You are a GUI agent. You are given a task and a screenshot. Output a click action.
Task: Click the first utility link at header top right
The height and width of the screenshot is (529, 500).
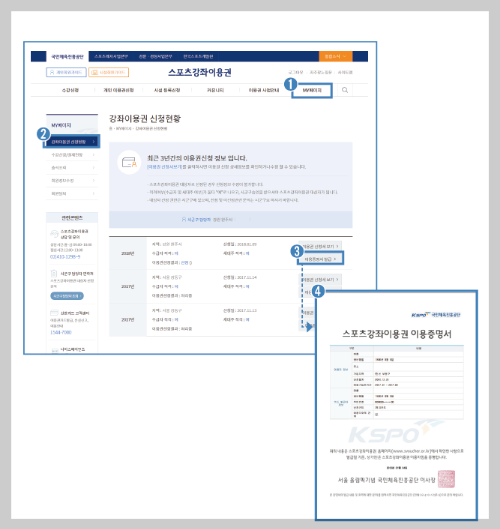click(296, 72)
